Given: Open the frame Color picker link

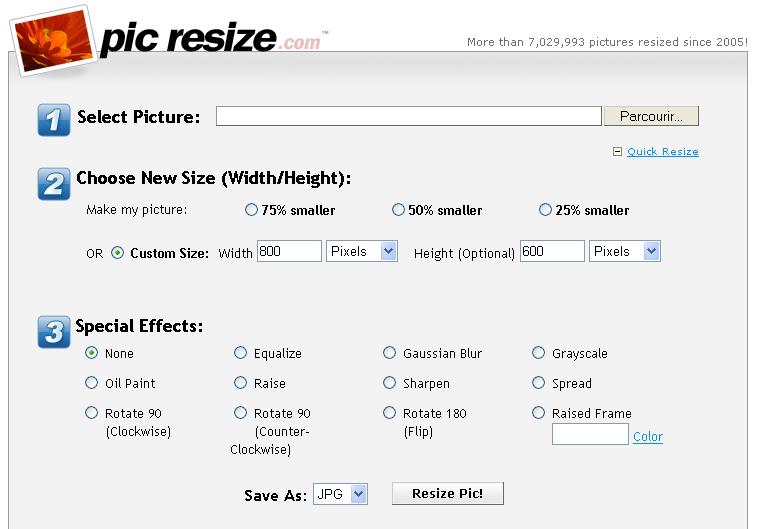Looking at the screenshot, I should coord(648,436).
